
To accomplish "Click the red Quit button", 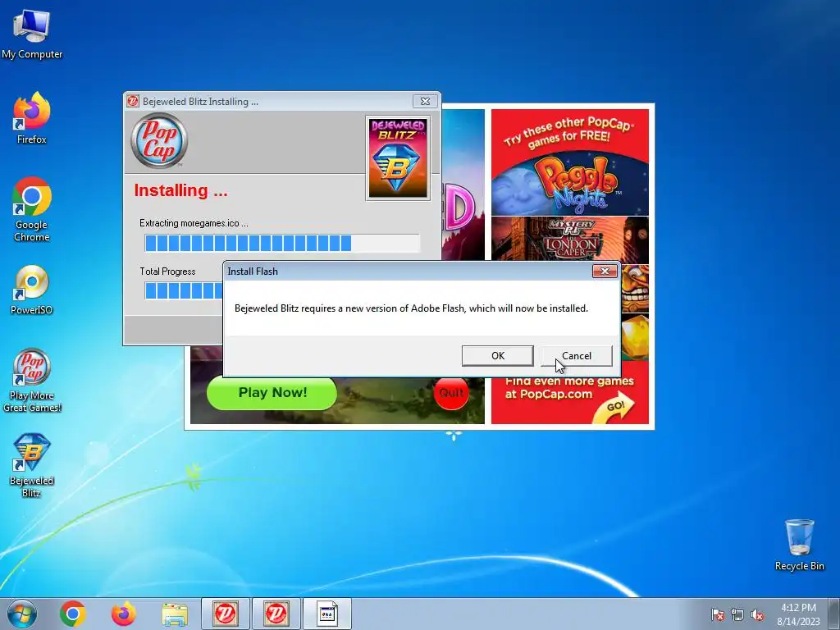I will [451, 393].
